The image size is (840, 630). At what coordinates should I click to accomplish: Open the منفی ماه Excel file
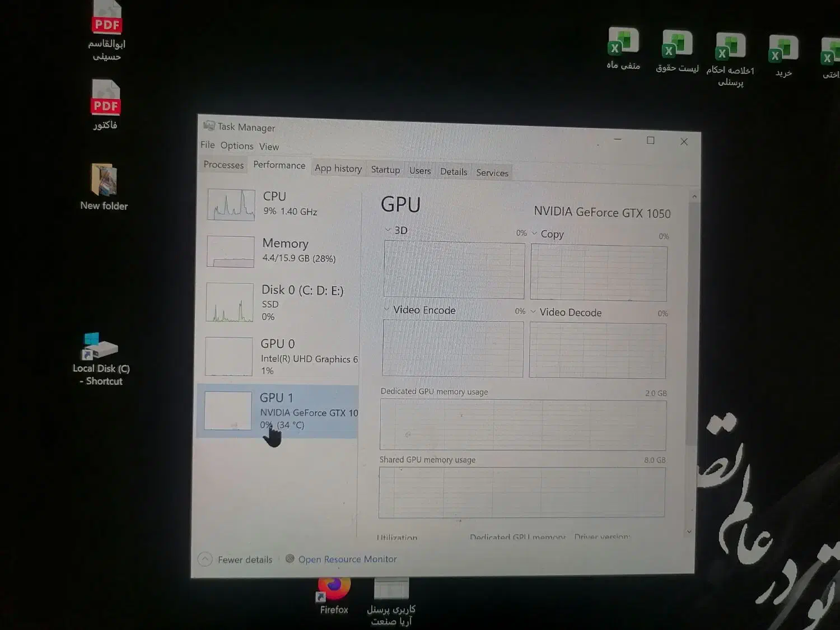click(623, 43)
